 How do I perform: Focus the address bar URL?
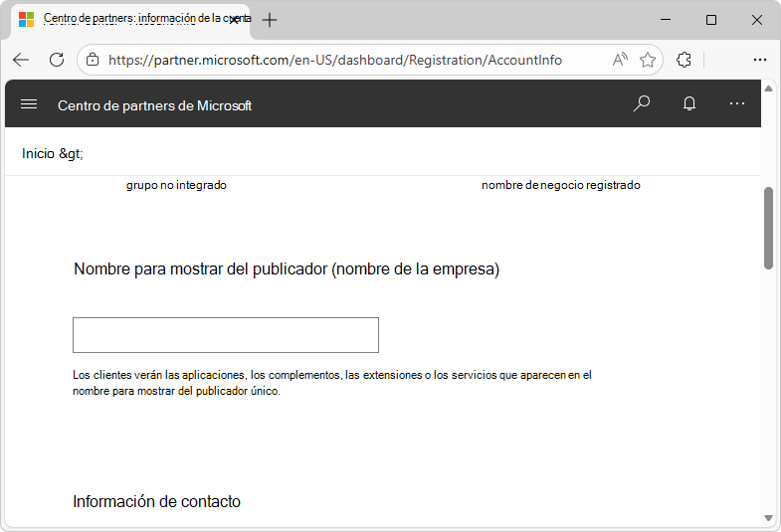(334, 61)
